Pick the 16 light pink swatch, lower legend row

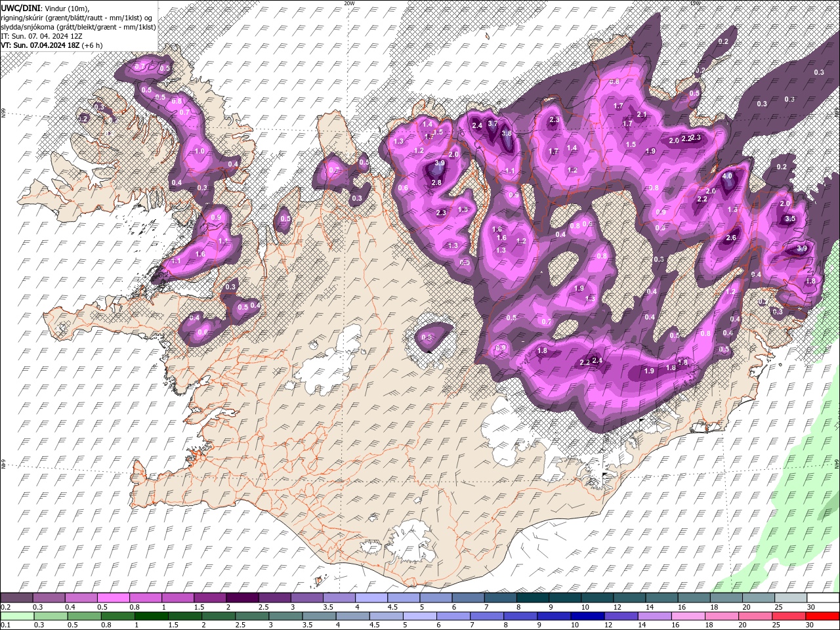(x=688, y=616)
